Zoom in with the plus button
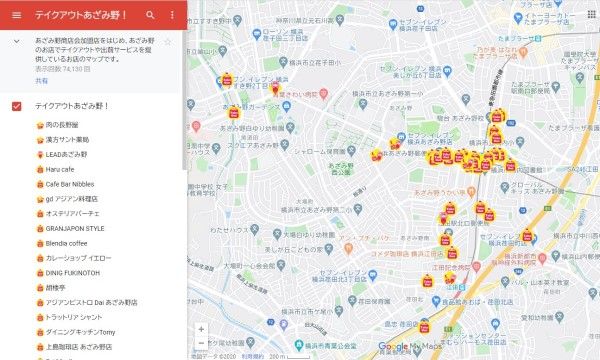 click(201, 329)
